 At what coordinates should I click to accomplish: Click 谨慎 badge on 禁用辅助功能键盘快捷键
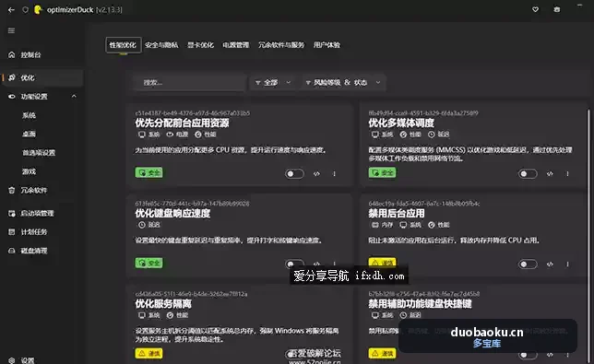tap(382, 354)
